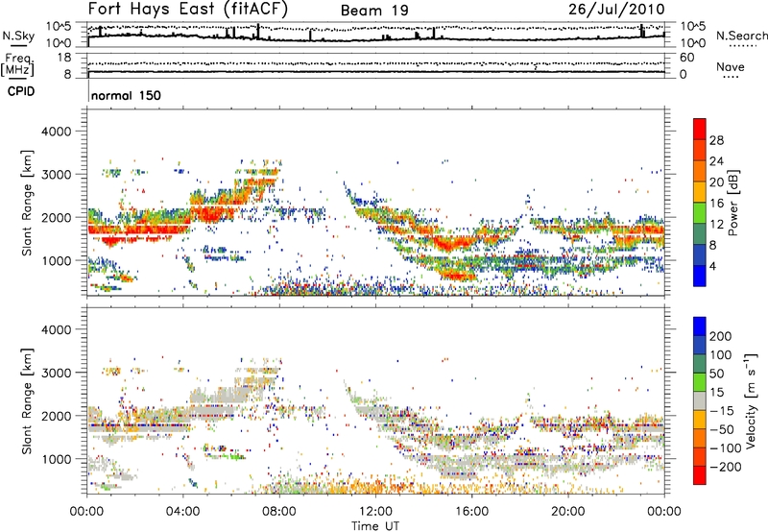Select the yellow 16–20 dB Power color segment
Screen dimensions: 768x532
tap(700, 192)
